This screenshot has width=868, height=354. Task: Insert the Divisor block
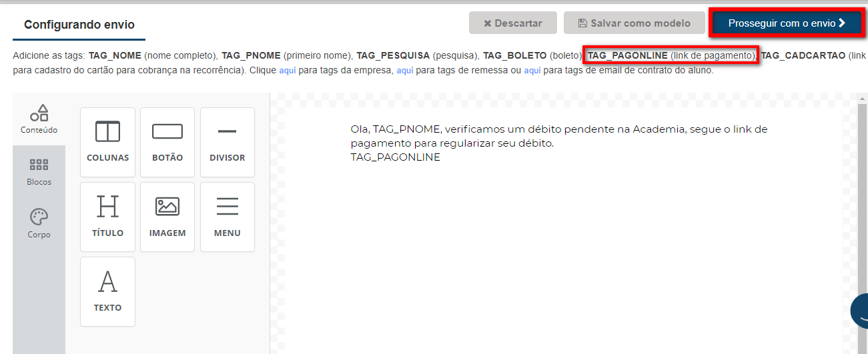coord(227,141)
